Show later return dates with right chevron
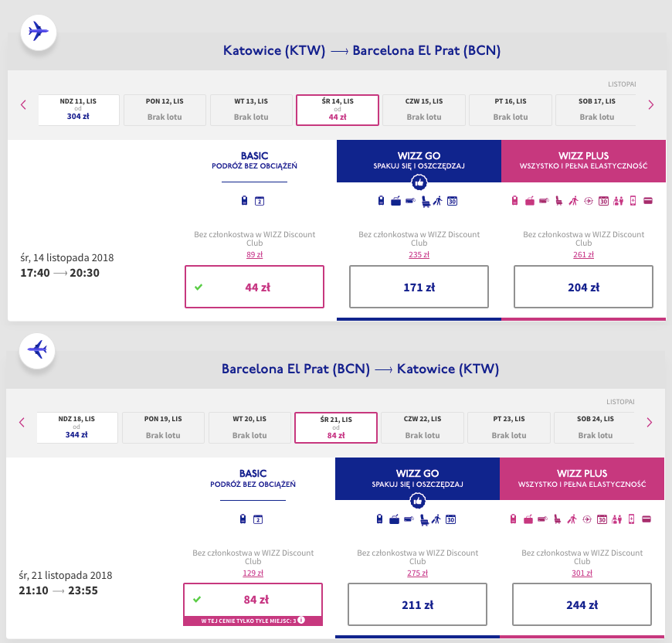This screenshot has height=643, width=672. (x=650, y=423)
